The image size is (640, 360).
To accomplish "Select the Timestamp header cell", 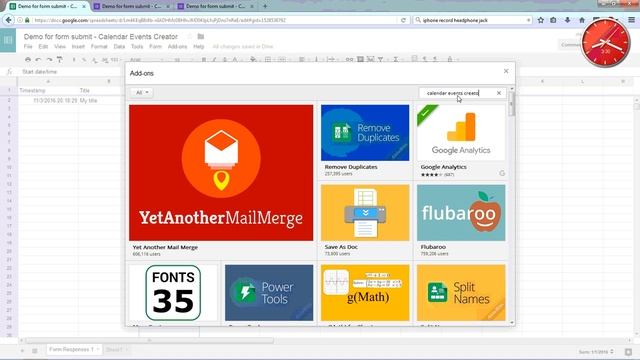I will point(48,90).
